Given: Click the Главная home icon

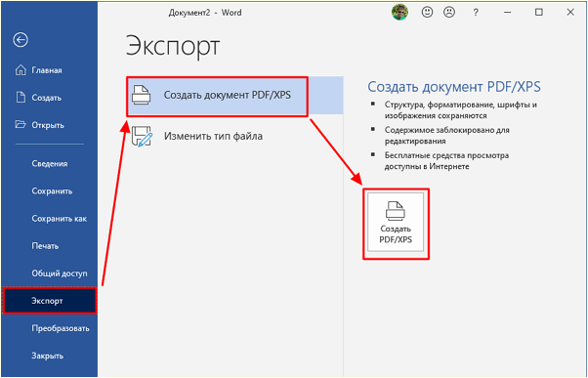Looking at the screenshot, I should pos(21,70).
